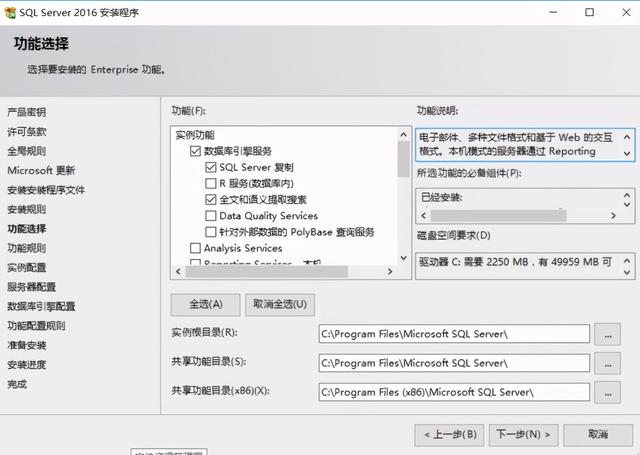This screenshot has width=640, height=455.
Task: Click the 驱动器 C: disk space entry
Action: pos(516,262)
